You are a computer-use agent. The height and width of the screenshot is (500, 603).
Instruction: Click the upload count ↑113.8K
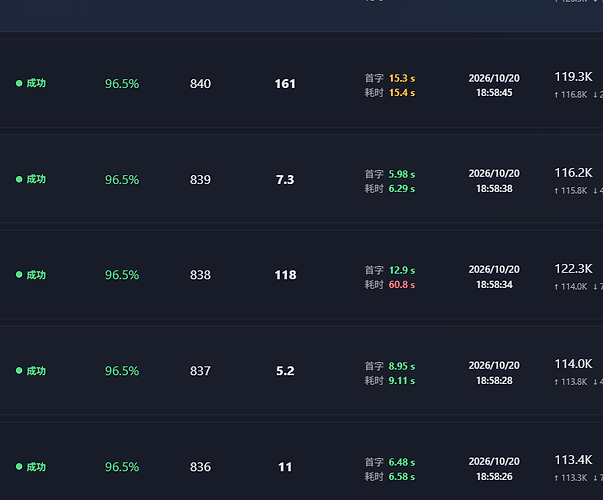(x=571, y=382)
